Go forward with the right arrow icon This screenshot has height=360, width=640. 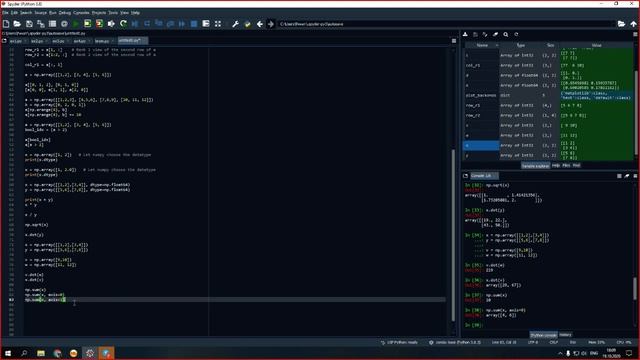point(271,24)
